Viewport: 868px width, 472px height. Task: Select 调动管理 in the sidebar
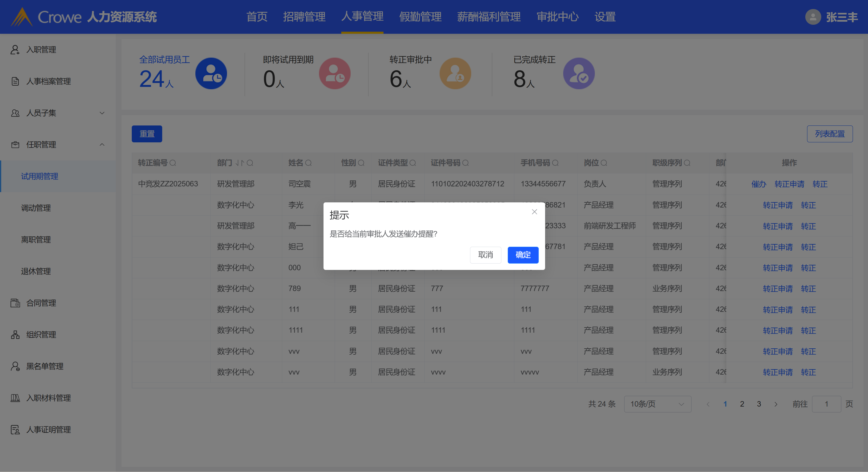pyautogui.click(x=36, y=208)
